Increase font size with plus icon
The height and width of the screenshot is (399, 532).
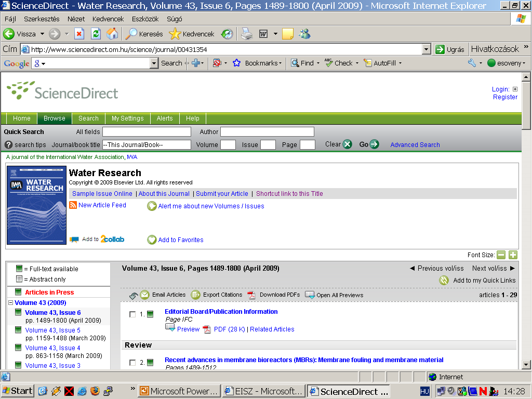pyautogui.click(x=513, y=255)
